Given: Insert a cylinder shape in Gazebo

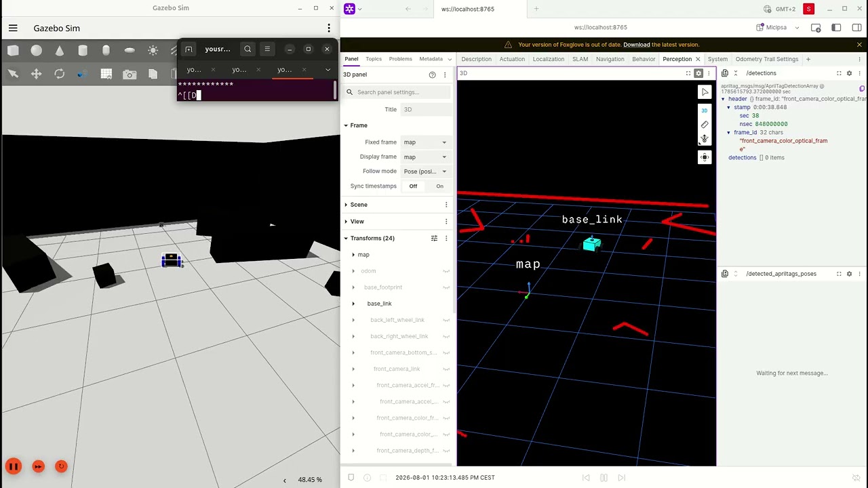Looking at the screenshot, I should tap(83, 50).
